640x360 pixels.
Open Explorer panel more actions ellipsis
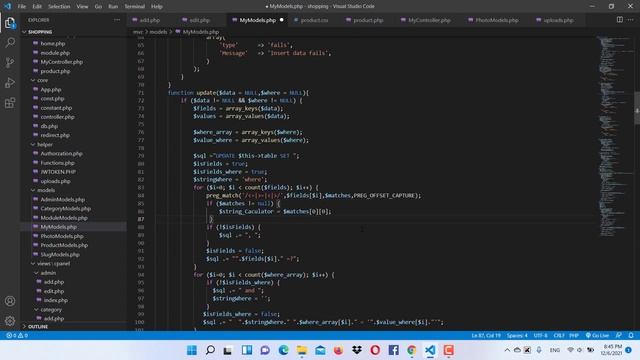[117, 20]
